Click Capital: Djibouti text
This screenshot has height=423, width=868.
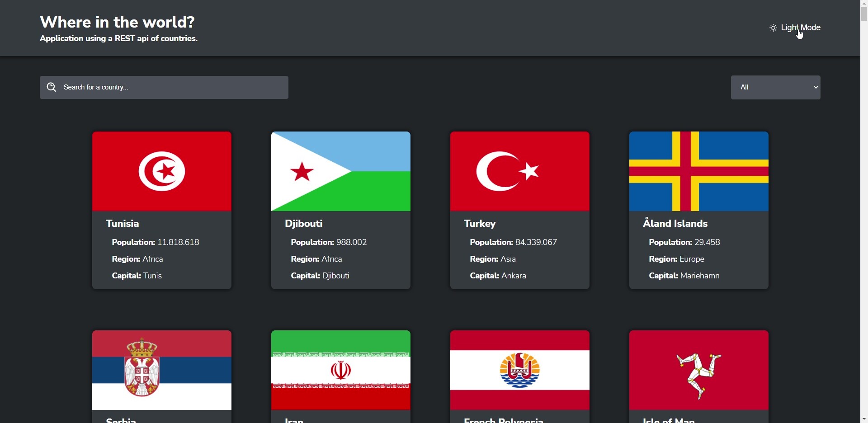[321, 276]
